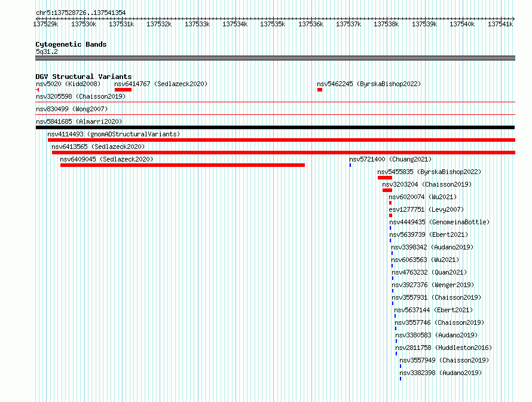Image resolution: width=532 pixels, height=402 pixels.
Task: Open variant nsv5020 (Kidd2008) label
Action: point(68,84)
